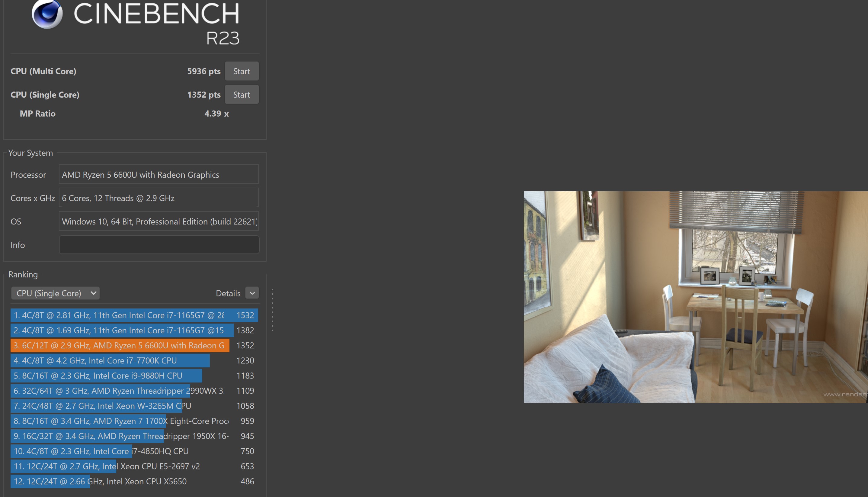
Task: Click the 1532 score in the ranking list
Action: tap(245, 315)
